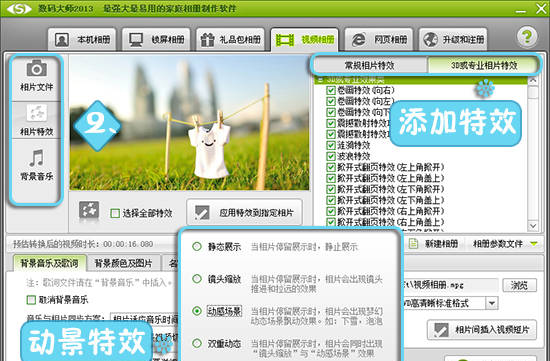Open the 网页相册 tab
Screen dimensions: 550x361
(379, 40)
